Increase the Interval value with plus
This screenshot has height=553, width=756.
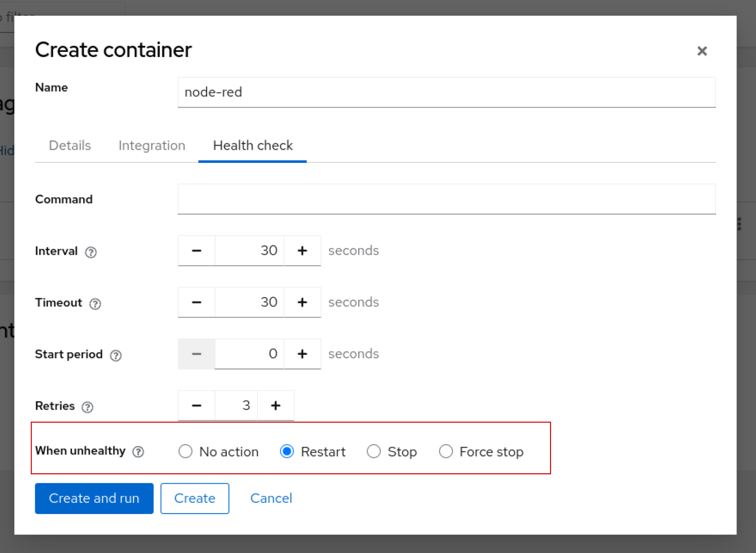pos(302,251)
